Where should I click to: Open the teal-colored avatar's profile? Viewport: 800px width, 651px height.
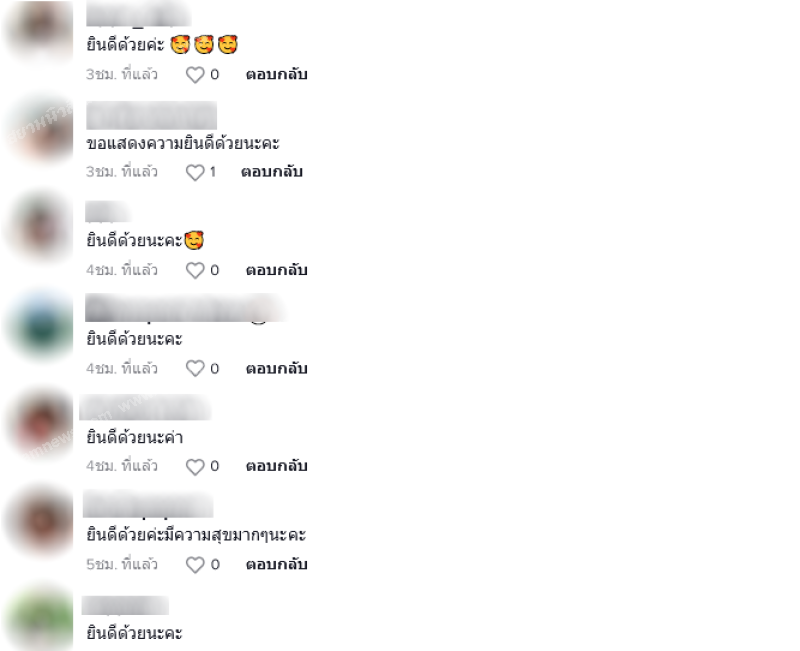tap(41, 324)
